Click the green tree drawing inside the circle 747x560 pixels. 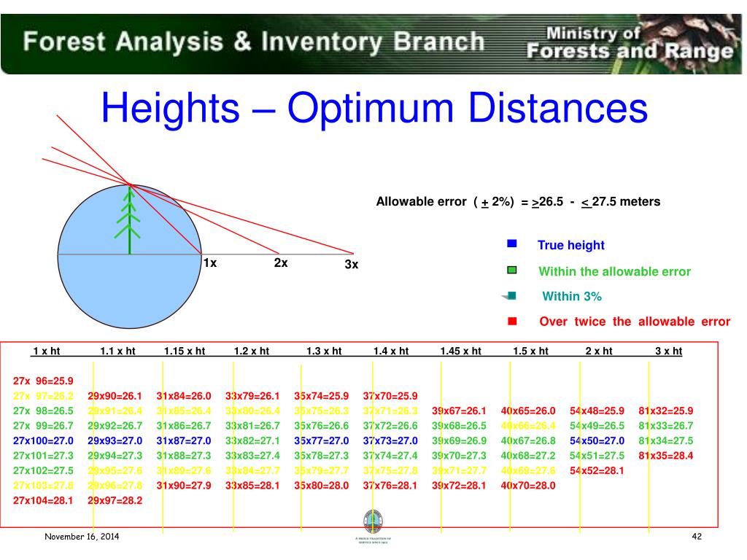click(x=128, y=220)
